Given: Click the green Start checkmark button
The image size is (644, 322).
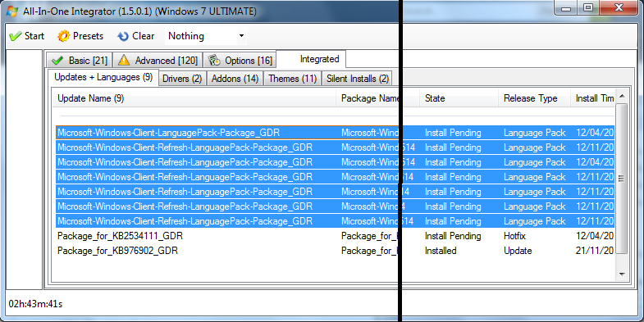Looking at the screenshot, I should pyautogui.click(x=26, y=36).
